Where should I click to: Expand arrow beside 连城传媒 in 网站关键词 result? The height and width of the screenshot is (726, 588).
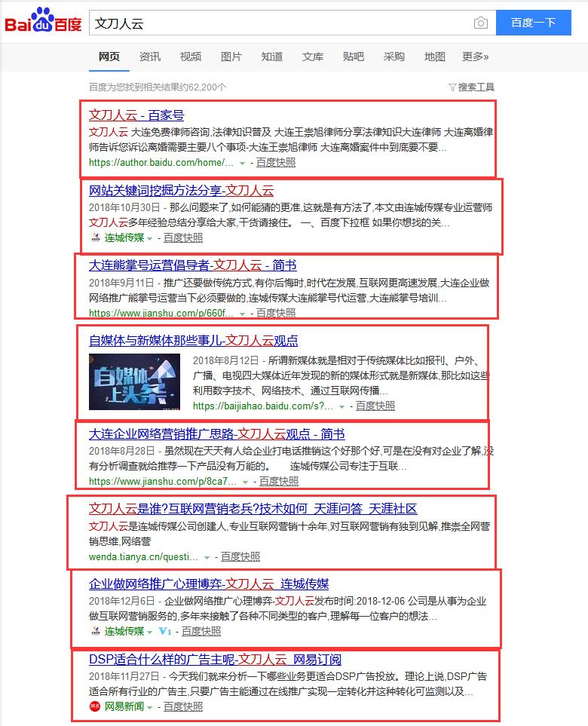tap(149, 238)
